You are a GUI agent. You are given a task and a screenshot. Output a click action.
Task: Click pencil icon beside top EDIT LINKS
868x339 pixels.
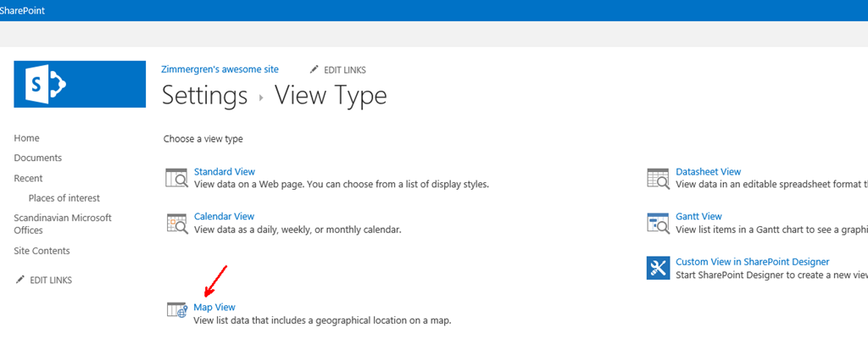click(314, 69)
